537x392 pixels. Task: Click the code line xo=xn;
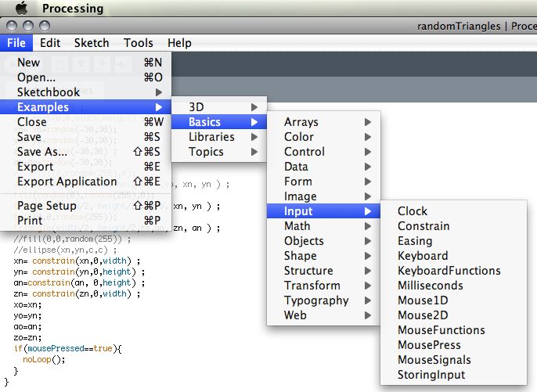pos(27,304)
